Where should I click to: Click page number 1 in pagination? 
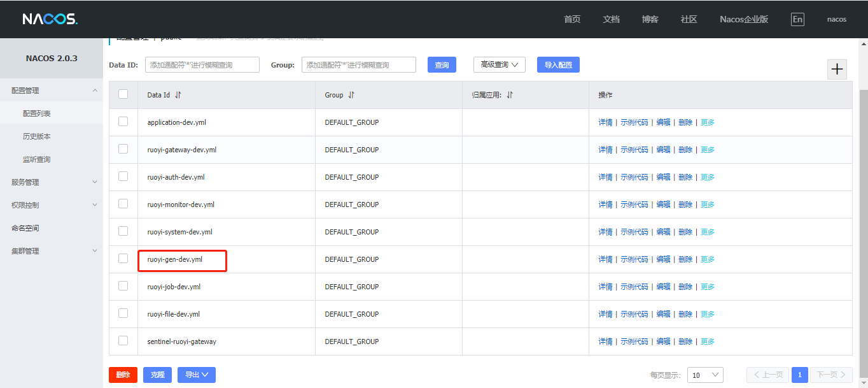(800, 375)
